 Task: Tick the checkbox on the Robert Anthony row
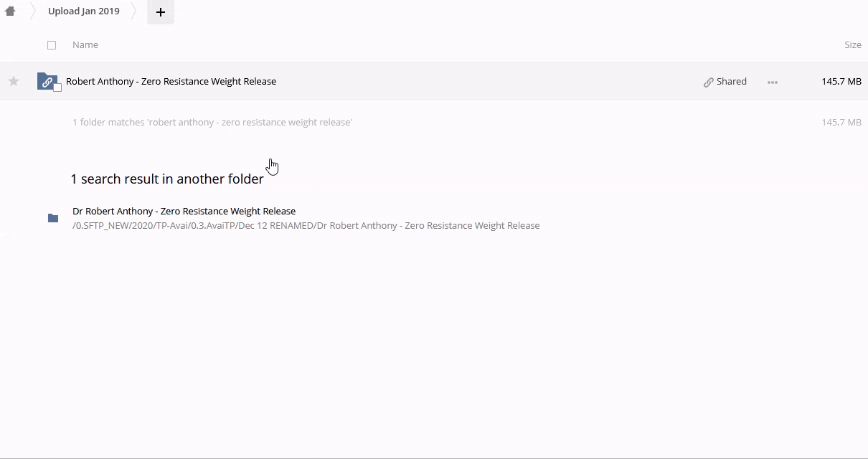tap(57, 87)
